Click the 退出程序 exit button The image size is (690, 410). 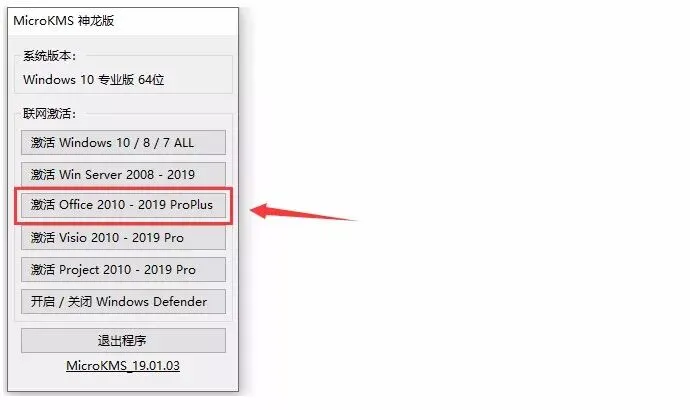click(123, 340)
